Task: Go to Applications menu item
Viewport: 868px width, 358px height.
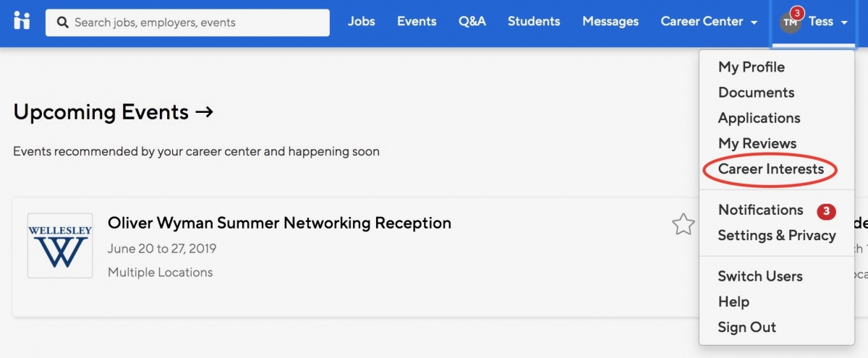Action: click(759, 118)
